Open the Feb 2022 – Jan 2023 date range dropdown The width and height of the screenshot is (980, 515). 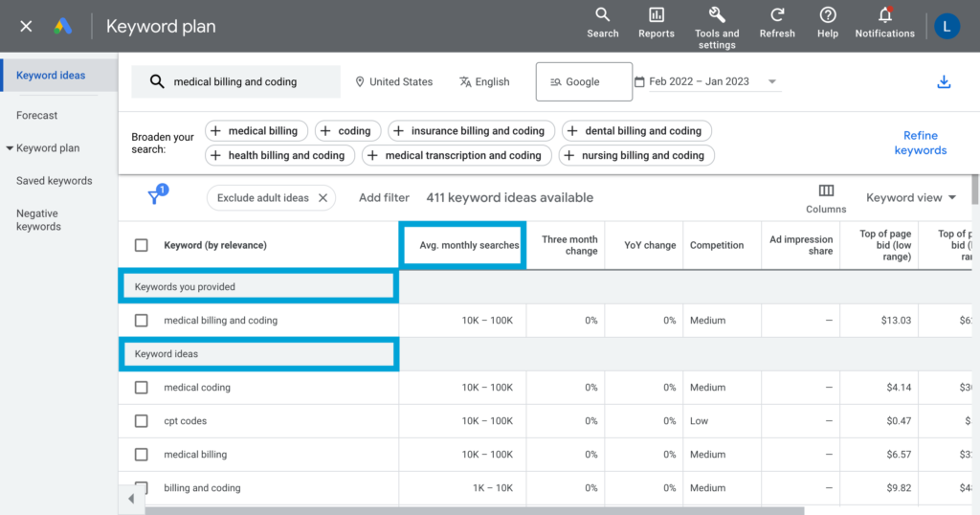click(706, 82)
